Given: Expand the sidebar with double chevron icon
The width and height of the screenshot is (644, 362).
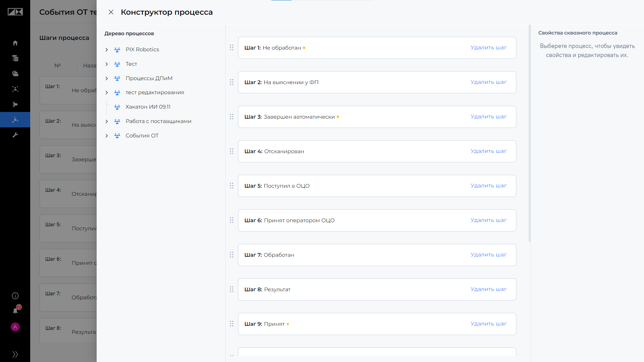Looking at the screenshot, I should (15, 354).
